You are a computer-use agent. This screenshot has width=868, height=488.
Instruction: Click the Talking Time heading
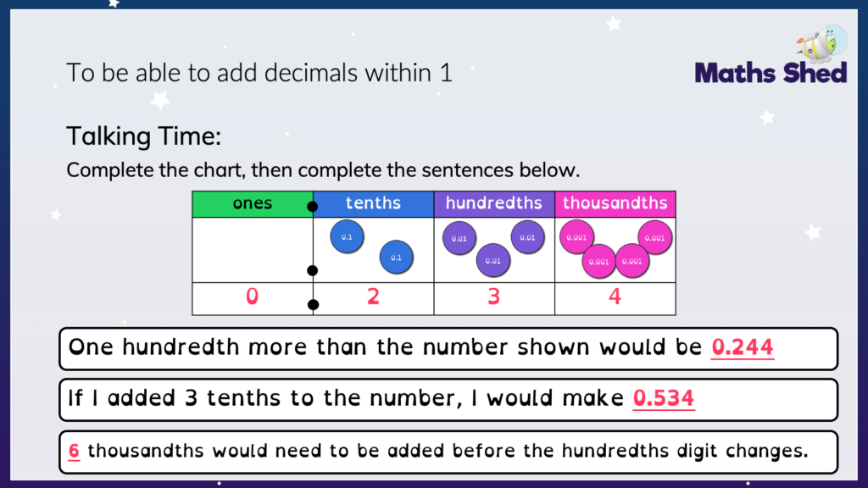pyautogui.click(x=144, y=136)
